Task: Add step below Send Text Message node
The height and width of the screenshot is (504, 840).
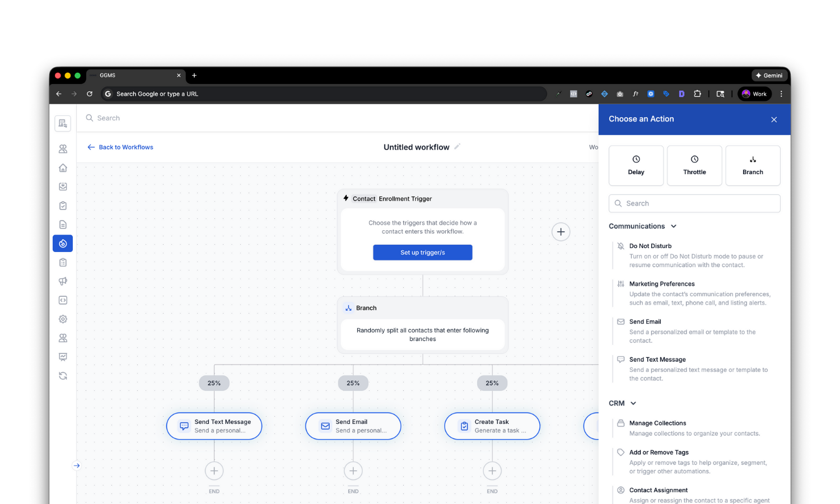Action: tap(214, 471)
